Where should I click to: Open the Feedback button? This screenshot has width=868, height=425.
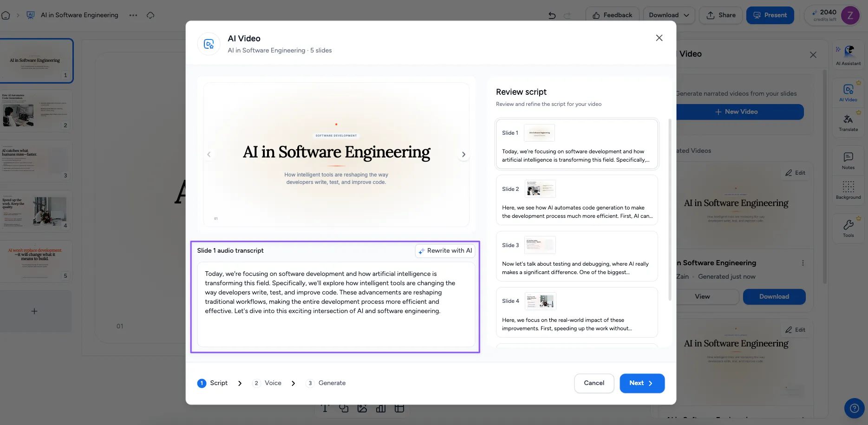613,15
